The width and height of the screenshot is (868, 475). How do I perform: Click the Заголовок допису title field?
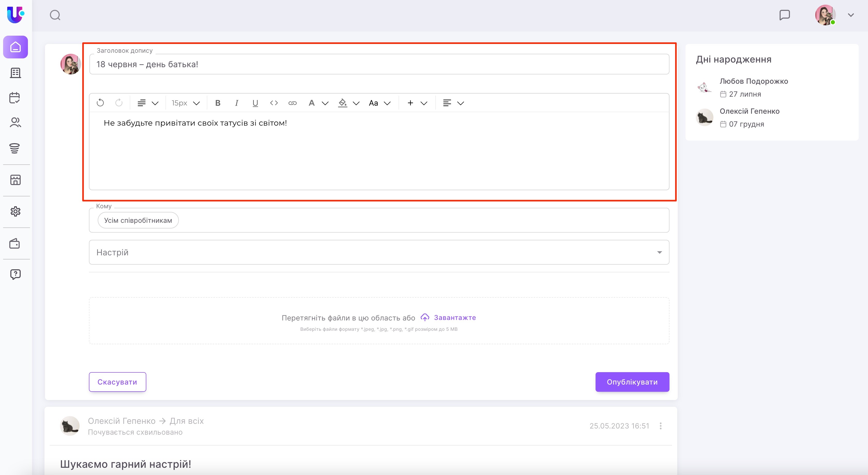379,64
